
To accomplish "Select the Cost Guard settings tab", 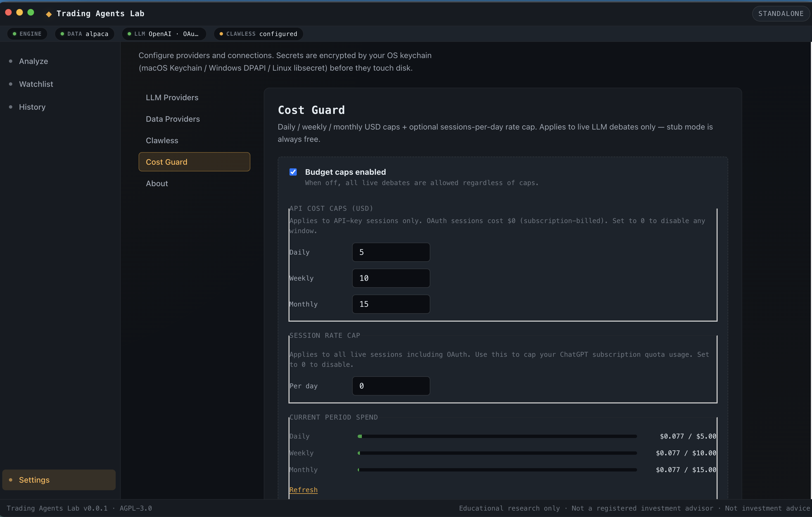I will click(194, 162).
